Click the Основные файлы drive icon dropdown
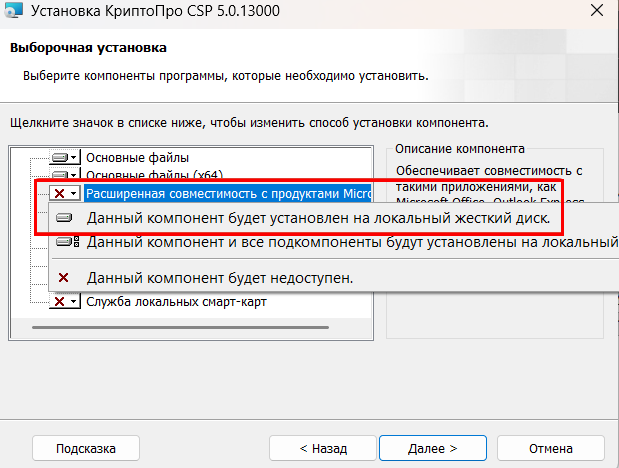Image resolution: width=619 pixels, height=468 pixels. pyautogui.click(x=65, y=158)
